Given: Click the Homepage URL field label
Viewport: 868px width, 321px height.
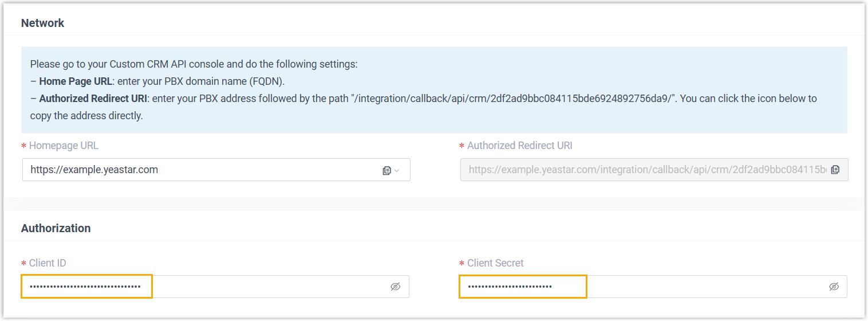Looking at the screenshot, I should (x=64, y=146).
